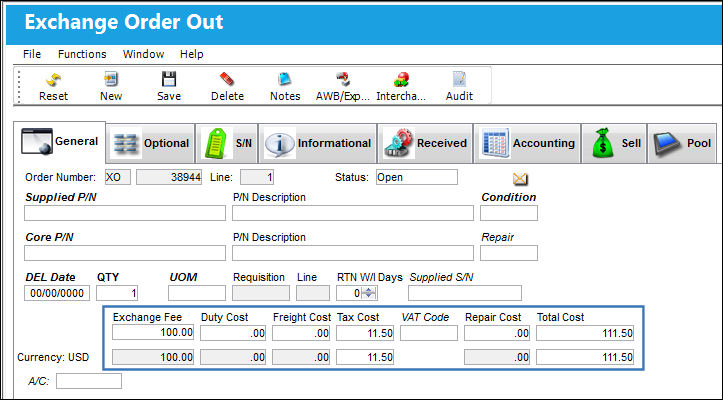Click the Tax Cost top field

point(365,333)
